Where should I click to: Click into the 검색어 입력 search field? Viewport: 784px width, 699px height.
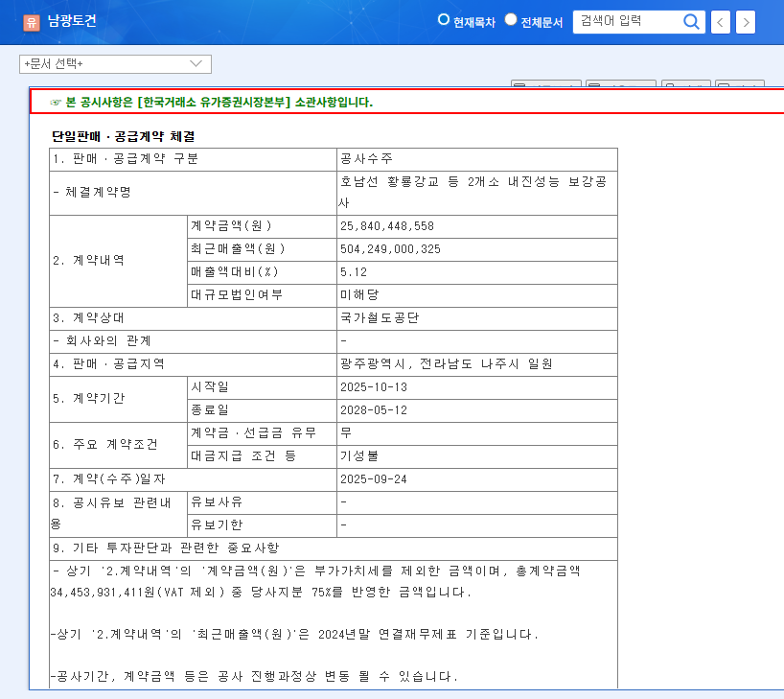tap(628, 21)
